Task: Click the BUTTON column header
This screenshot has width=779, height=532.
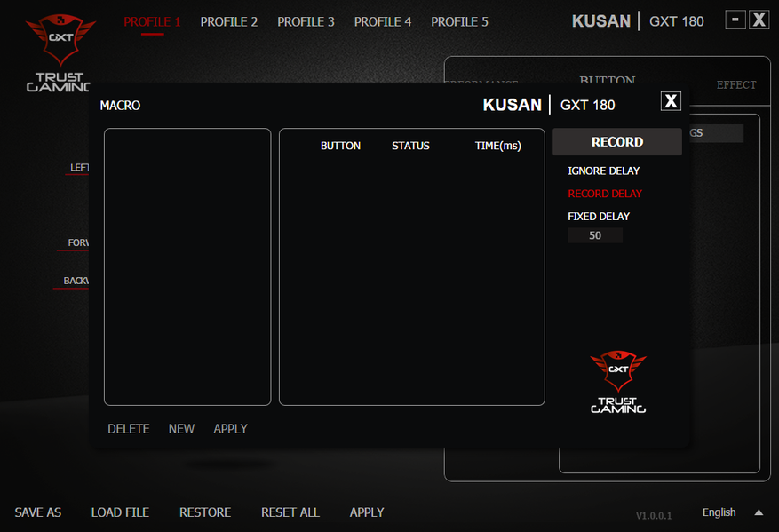Action: point(340,146)
